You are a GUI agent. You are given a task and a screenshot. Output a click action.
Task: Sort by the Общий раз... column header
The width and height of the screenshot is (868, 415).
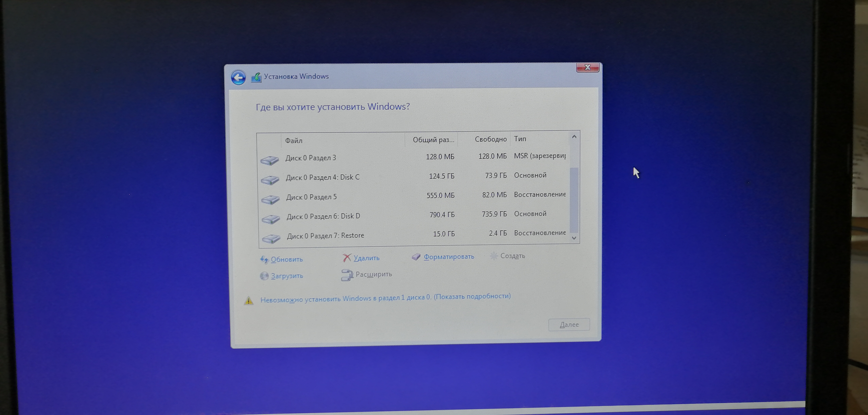click(x=431, y=140)
